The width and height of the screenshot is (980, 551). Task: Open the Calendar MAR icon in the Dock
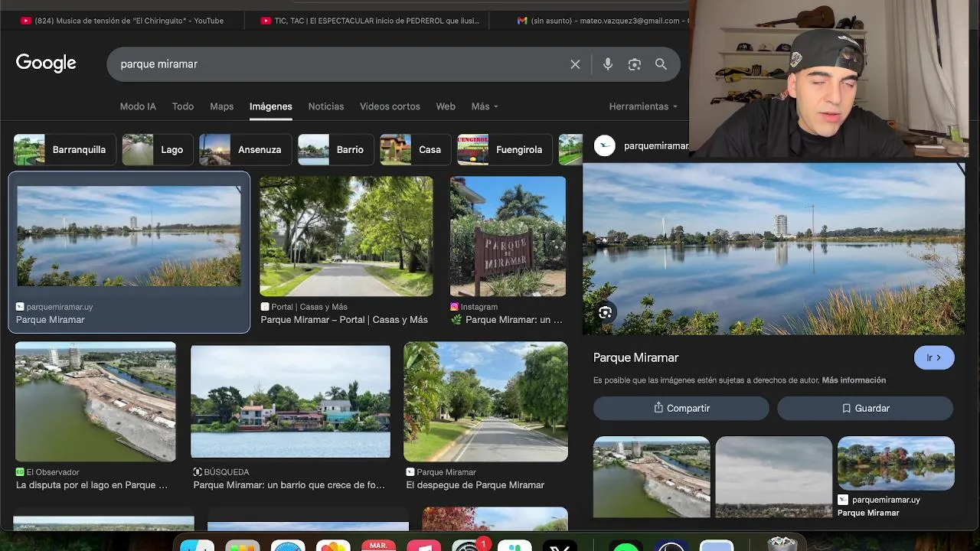click(378, 546)
